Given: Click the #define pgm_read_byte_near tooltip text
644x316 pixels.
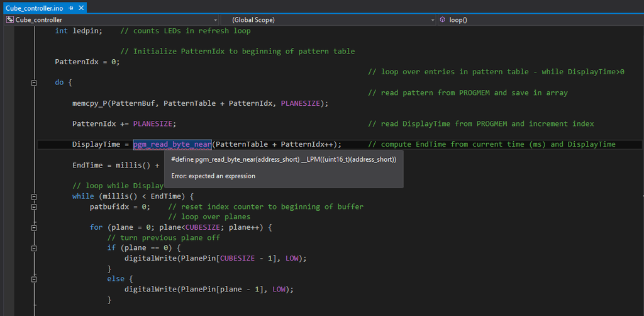Looking at the screenshot, I should point(284,160).
